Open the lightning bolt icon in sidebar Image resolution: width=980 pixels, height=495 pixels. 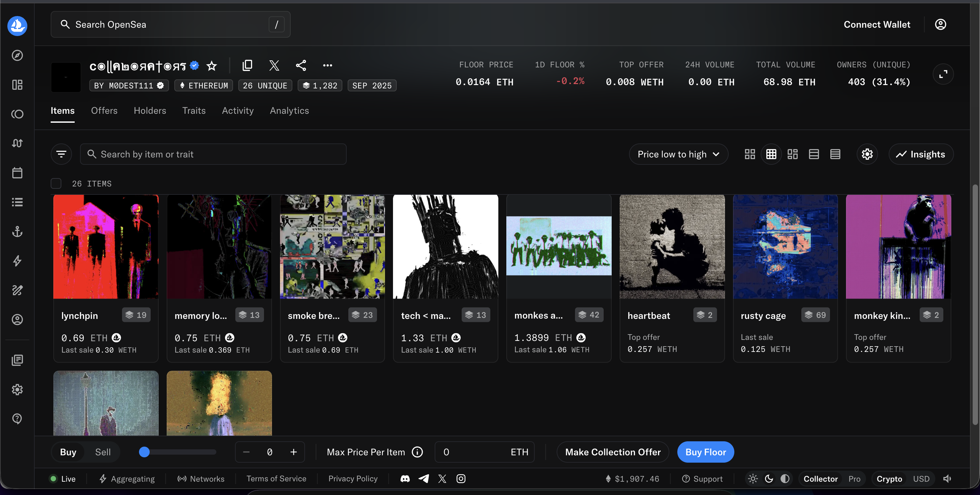click(x=17, y=261)
